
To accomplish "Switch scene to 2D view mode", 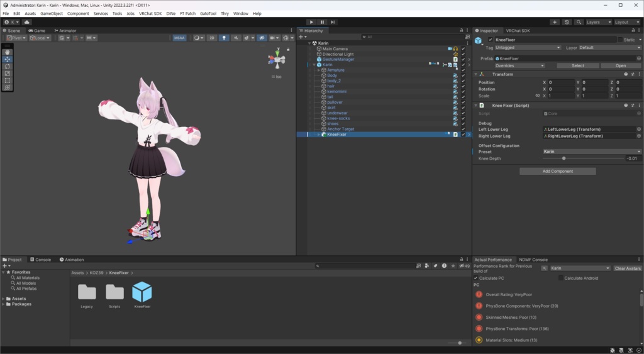I will [x=212, y=38].
